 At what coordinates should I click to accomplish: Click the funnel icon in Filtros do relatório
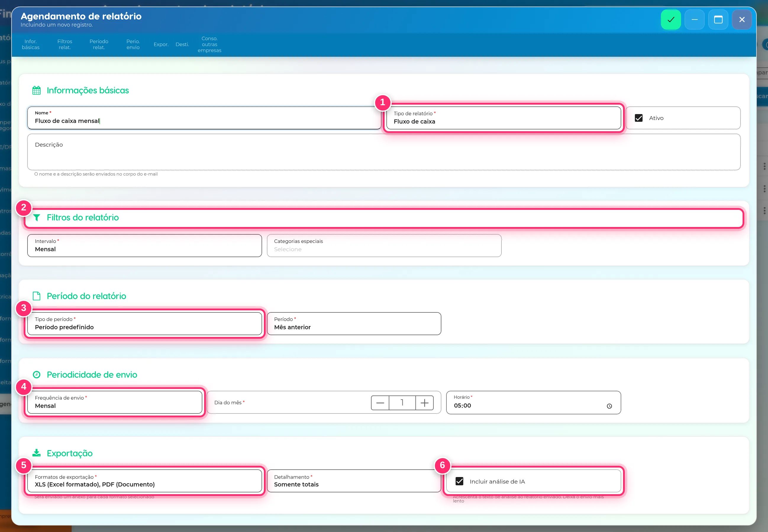coord(37,218)
